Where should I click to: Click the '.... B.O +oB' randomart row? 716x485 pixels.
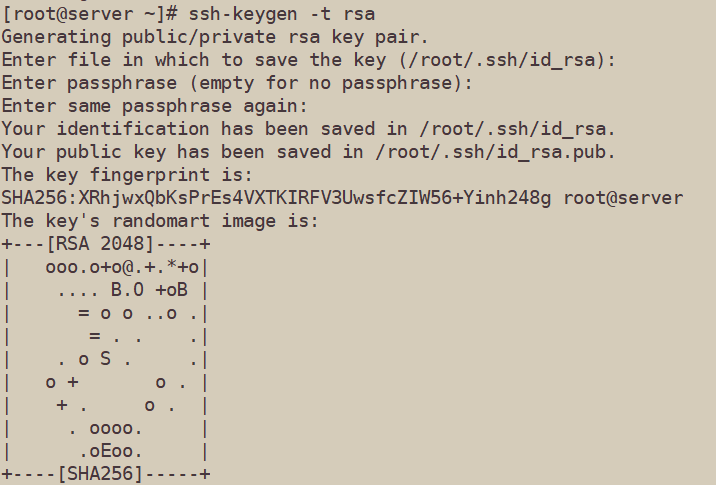(125, 290)
